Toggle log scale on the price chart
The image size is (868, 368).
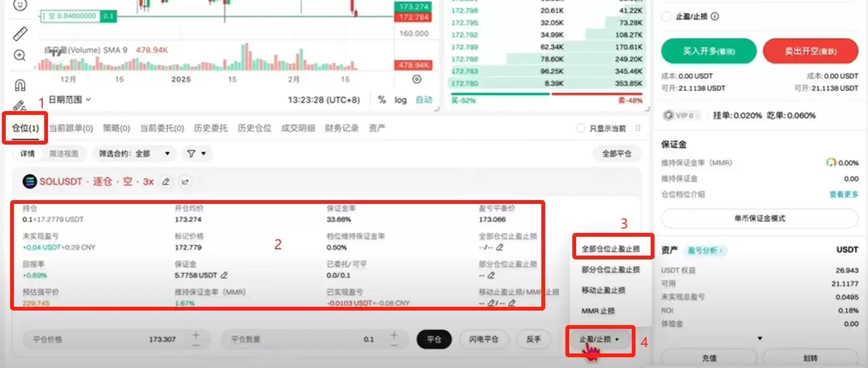tap(401, 100)
